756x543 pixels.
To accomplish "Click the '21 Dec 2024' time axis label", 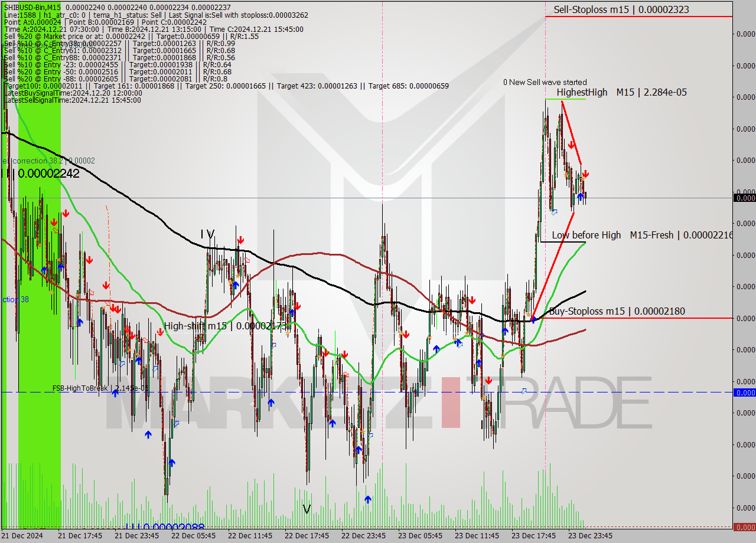I will tap(22, 536).
